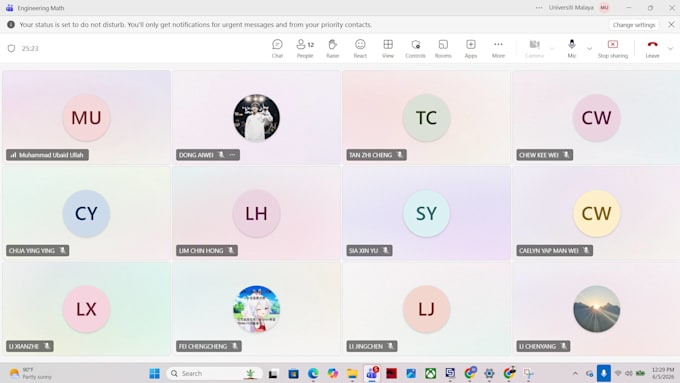Open the MU profile avatar in title bar
Image resolution: width=680 pixels, height=383 pixels.
[x=604, y=8]
